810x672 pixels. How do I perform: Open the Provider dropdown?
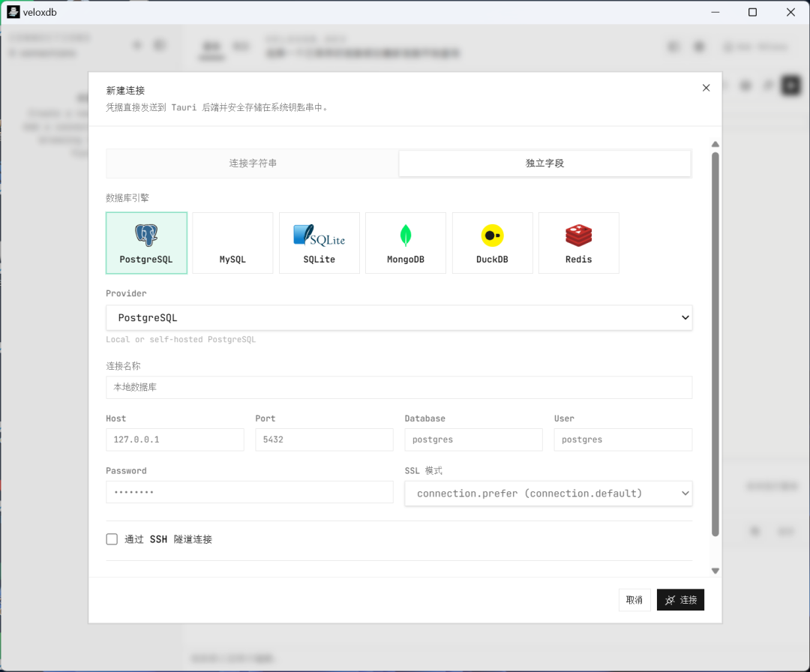pos(399,318)
